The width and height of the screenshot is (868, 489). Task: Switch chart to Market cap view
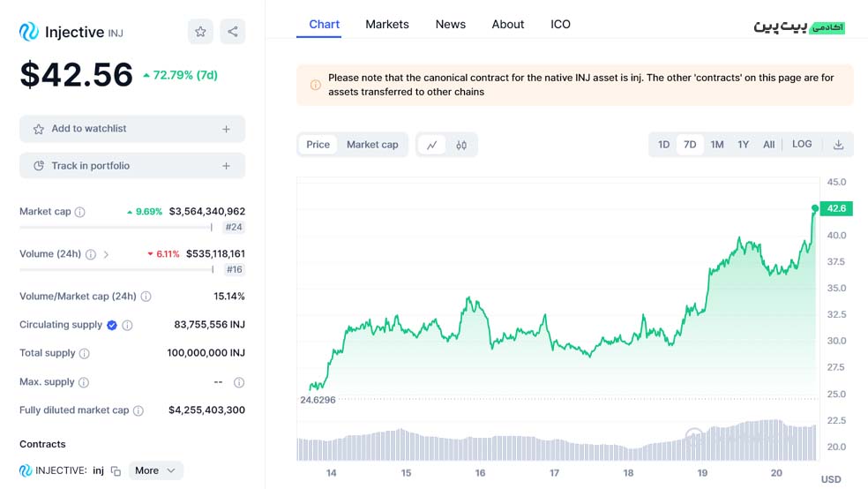pyautogui.click(x=372, y=145)
